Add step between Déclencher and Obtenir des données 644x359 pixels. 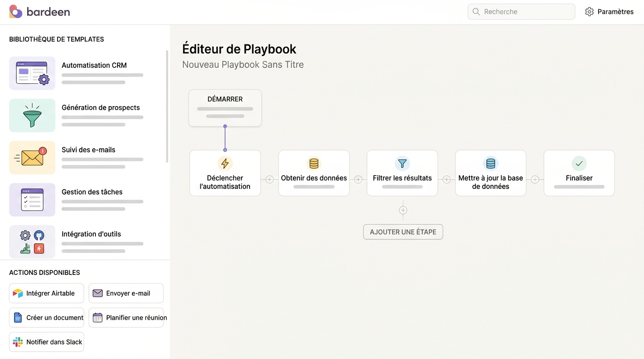(x=270, y=179)
